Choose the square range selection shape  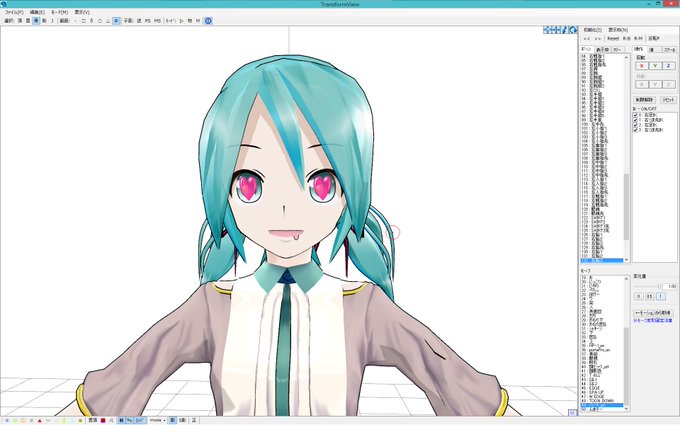[83, 21]
